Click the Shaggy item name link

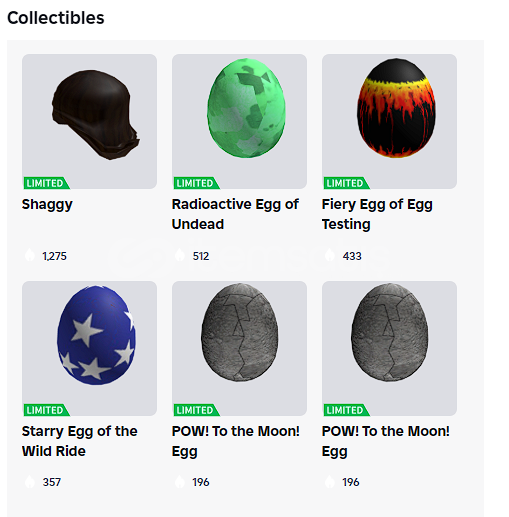[x=47, y=205]
